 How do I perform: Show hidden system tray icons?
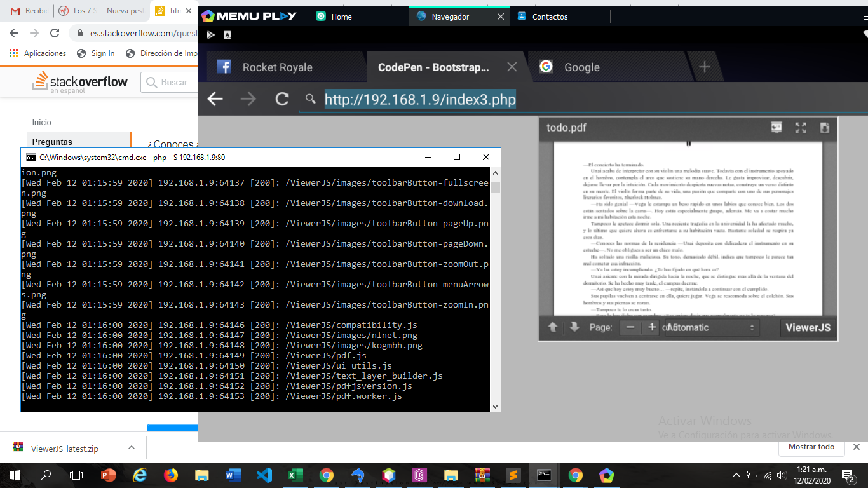click(x=736, y=475)
